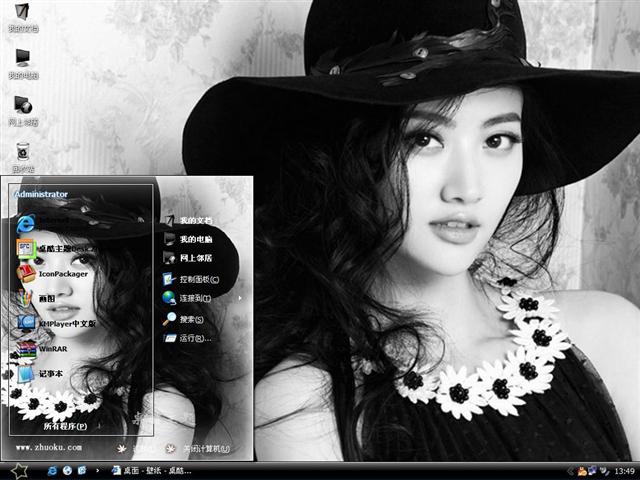Open 控制面板(C) Control Panel
The height and width of the screenshot is (480, 640).
pyautogui.click(x=191, y=279)
